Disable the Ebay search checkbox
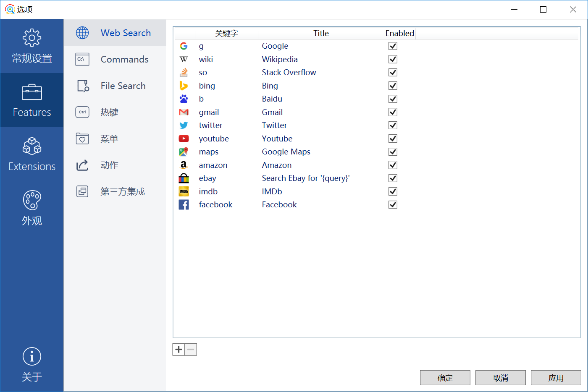The image size is (588, 392). [x=393, y=178]
